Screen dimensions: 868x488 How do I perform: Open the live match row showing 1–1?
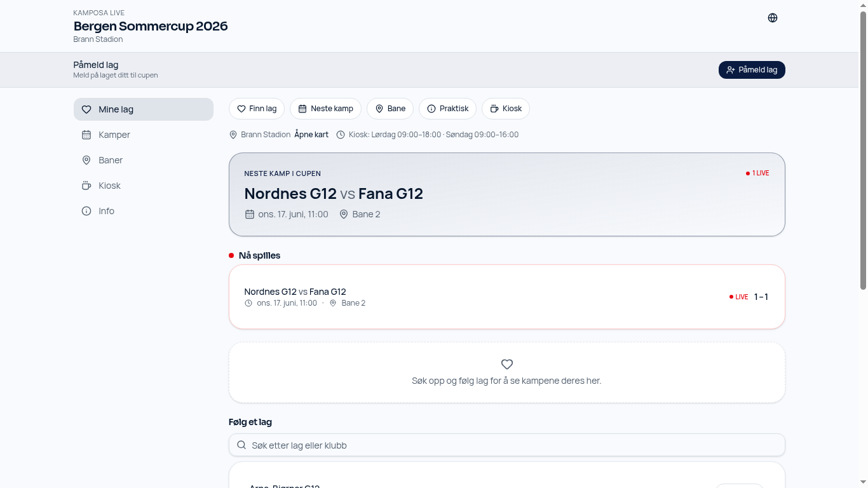[507, 297]
